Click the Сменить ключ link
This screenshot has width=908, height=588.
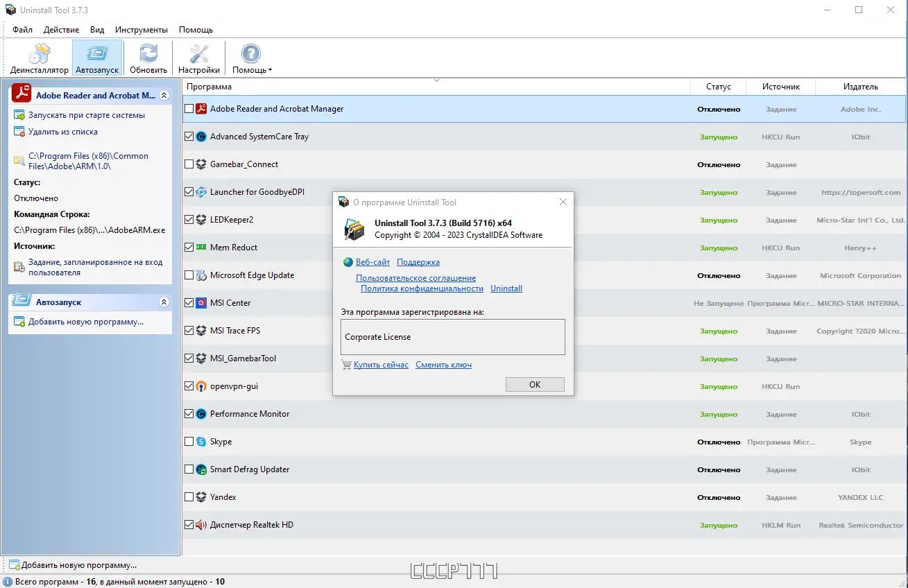(x=443, y=364)
